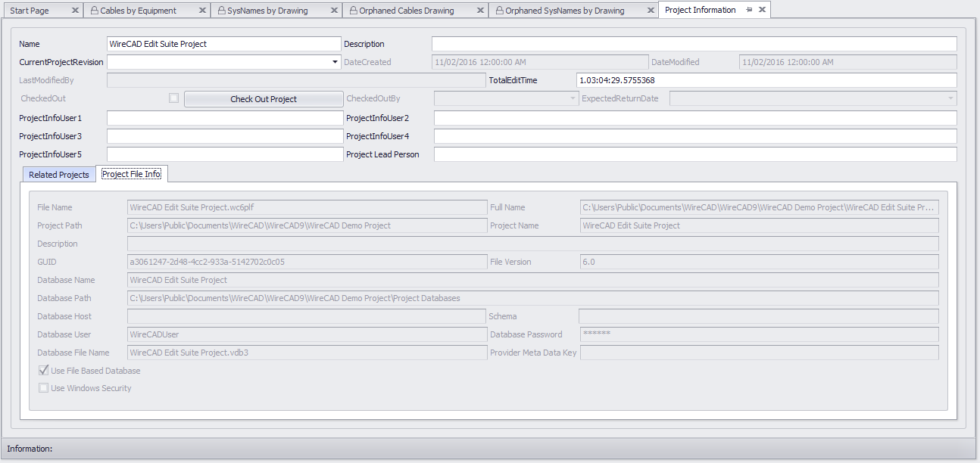Image resolution: width=980 pixels, height=463 pixels.
Task: Click the LastModifiedBy field
Action: [296, 80]
